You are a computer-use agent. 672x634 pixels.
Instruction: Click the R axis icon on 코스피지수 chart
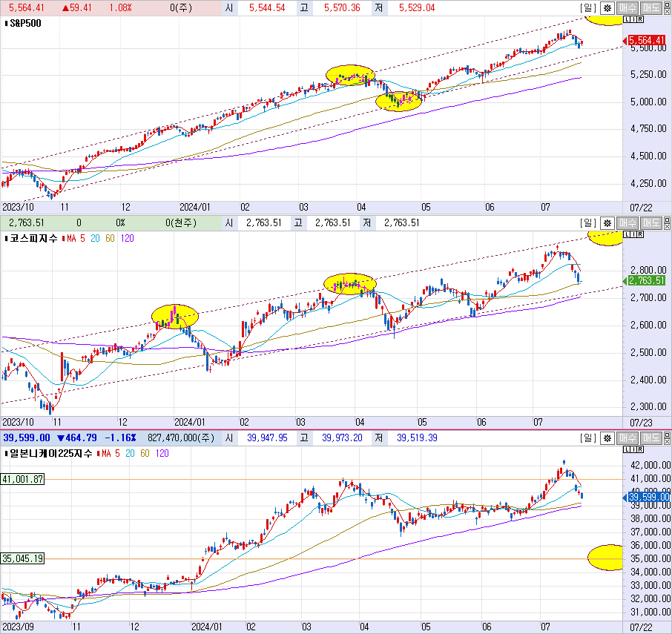pyautogui.click(x=640, y=234)
